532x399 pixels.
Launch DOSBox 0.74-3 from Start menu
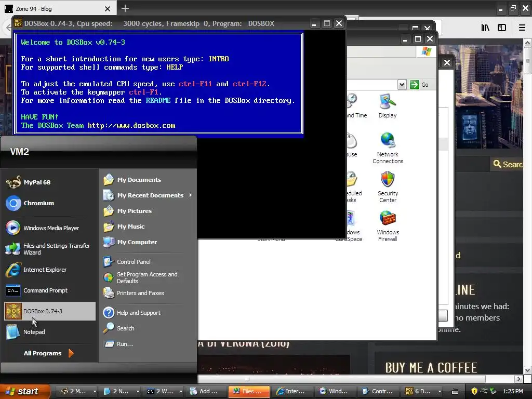[49, 311]
